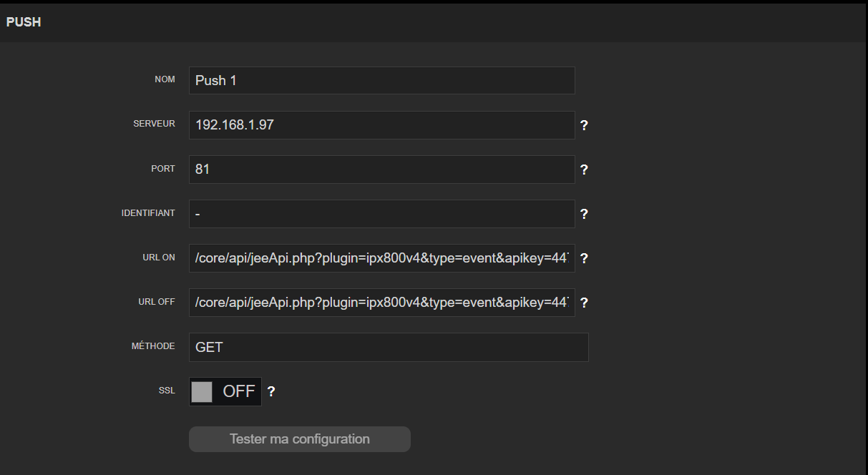Open the Méthode GET dropdown
This screenshot has height=475, width=868.
(388, 348)
